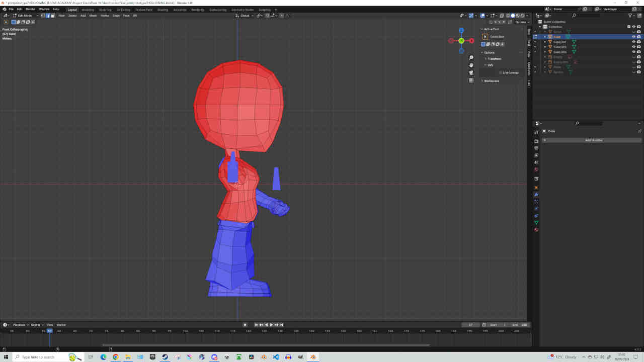644x362 pixels.
Task: Select vertex select mode in viewport header
Action: (x=43, y=16)
